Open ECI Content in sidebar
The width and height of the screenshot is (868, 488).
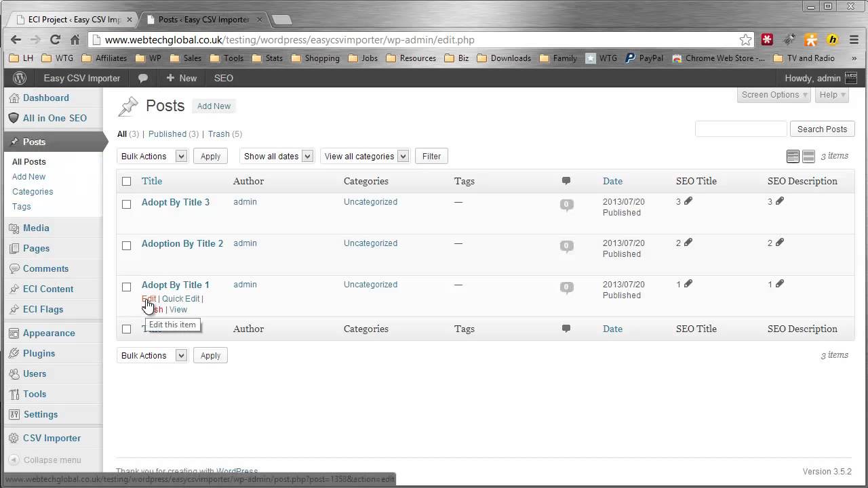[x=48, y=289]
